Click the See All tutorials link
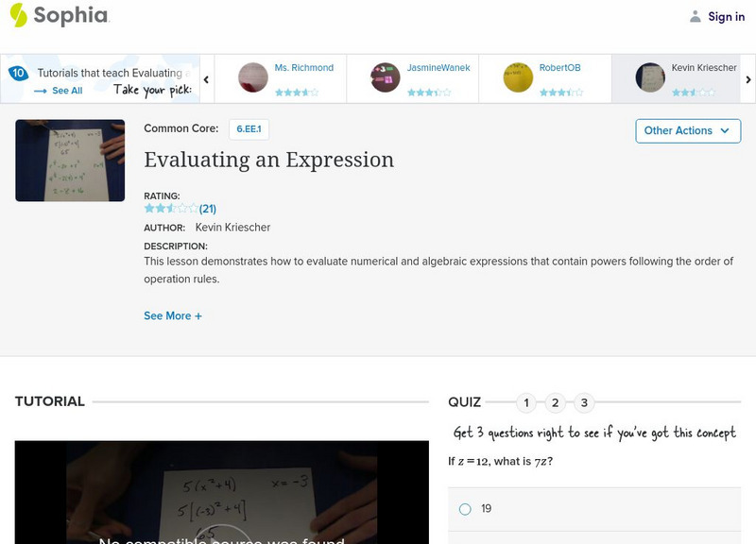The height and width of the screenshot is (544, 756). point(59,91)
